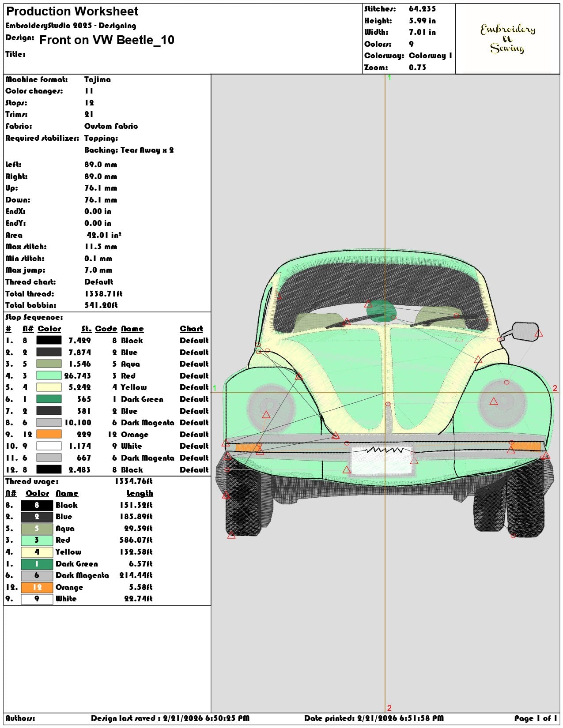Click the 'Stop Sequence:' section label

[x=34, y=317]
